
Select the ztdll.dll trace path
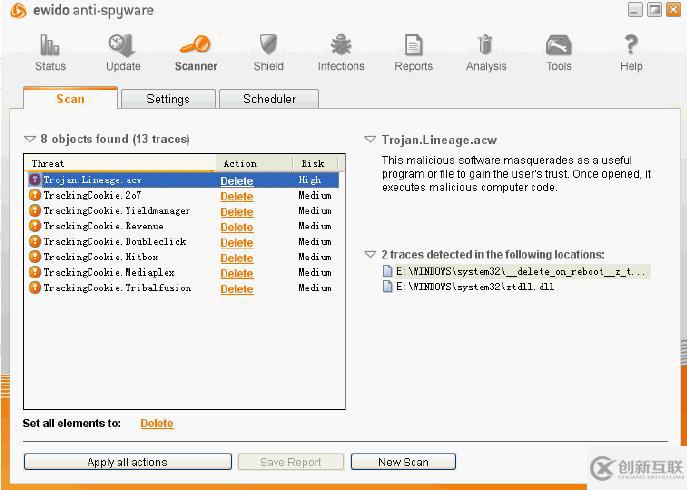click(x=475, y=287)
